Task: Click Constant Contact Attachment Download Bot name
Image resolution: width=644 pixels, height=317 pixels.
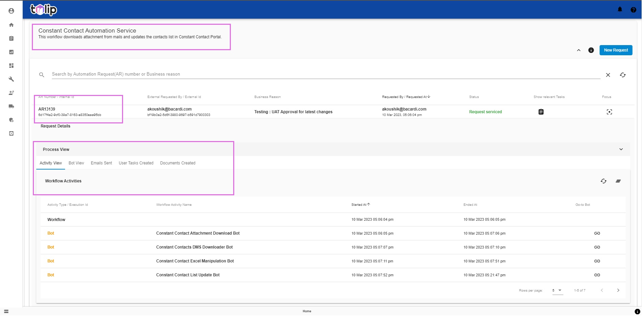Action: pos(198,233)
